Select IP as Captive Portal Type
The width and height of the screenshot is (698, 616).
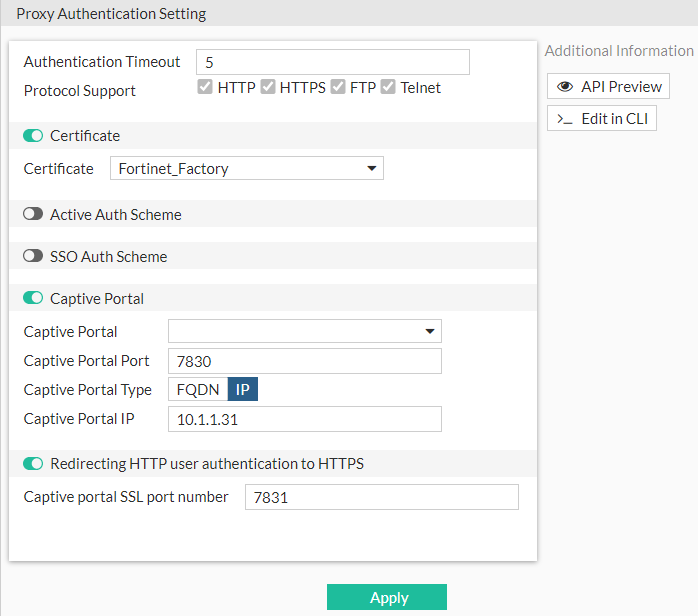click(243, 390)
